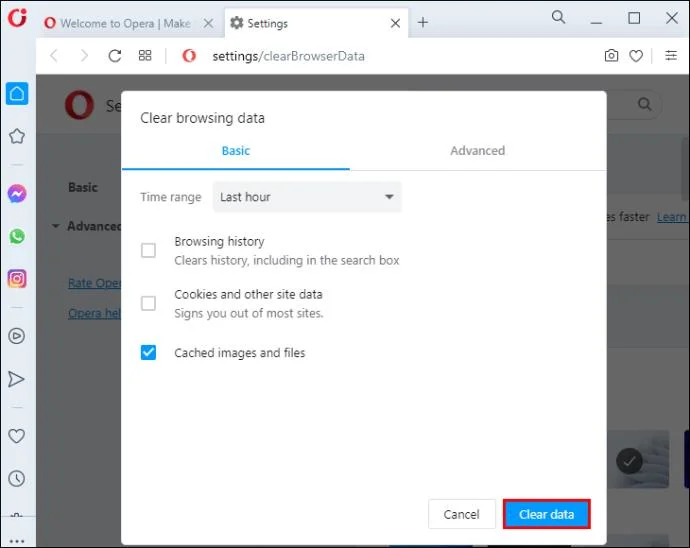Open WhatsApp in the sidebar
Image resolution: width=690 pixels, height=548 pixels.
pyautogui.click(x=17, y=236)
